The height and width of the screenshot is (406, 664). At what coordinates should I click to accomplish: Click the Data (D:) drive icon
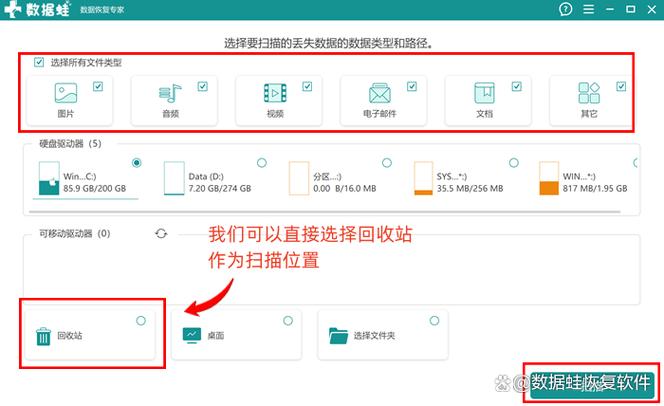click(x=174, y=178)
